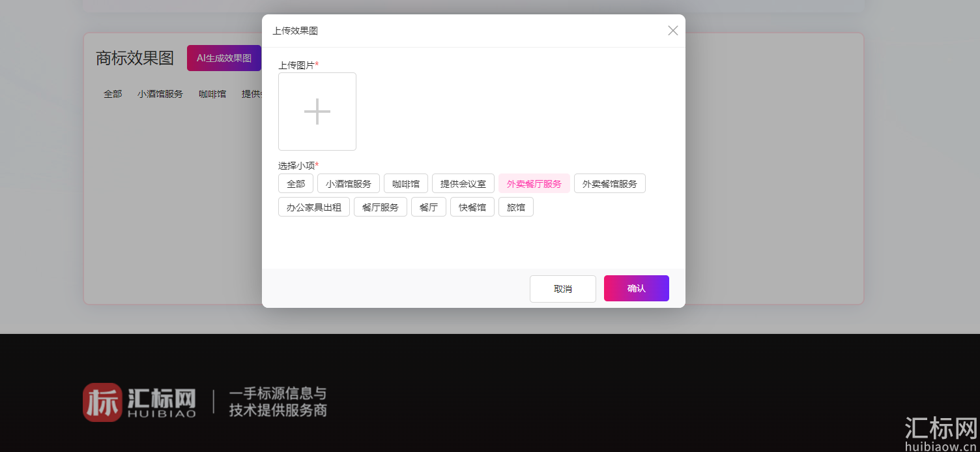Viewport: 980px width, 452px height.
Task: Select the 餐厅服务 tag
Action: 381,207
